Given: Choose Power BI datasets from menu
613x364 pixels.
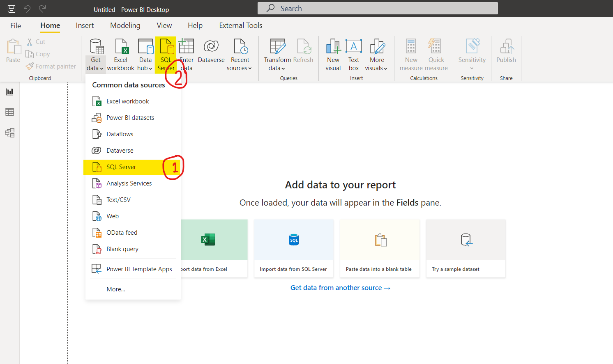Looking at the screenshot, I should point(133,118).
